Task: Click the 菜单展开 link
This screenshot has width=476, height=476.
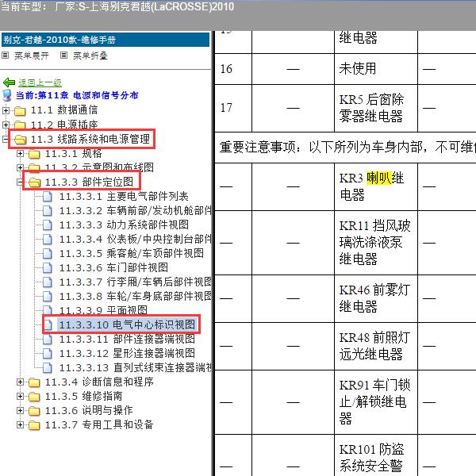Action: click(31, 56)
